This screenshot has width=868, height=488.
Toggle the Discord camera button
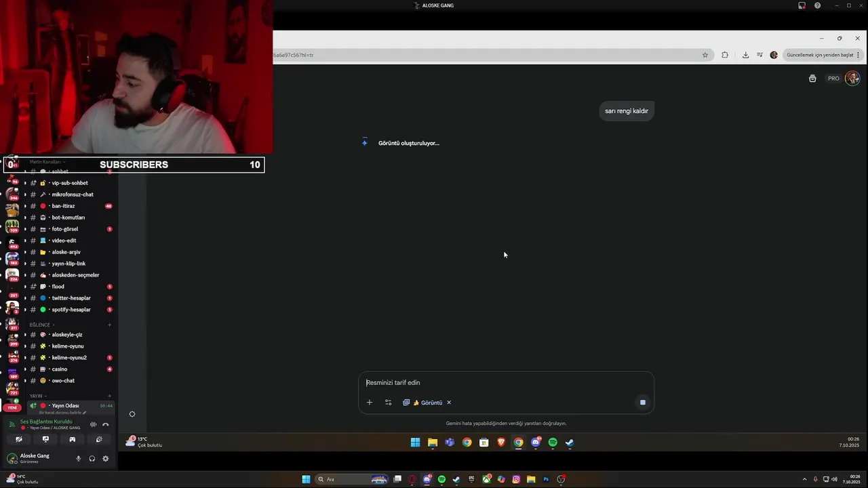(x=19, y=439)
